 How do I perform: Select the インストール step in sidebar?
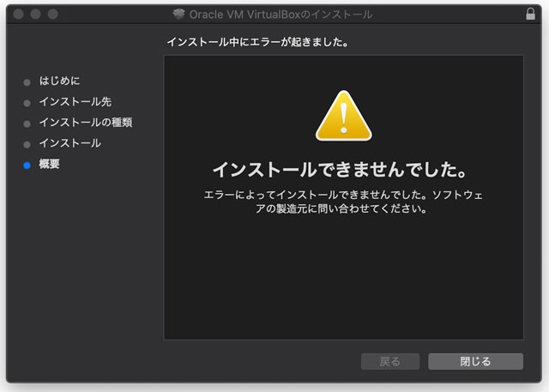pyautogui.click(x=70, y=143)
